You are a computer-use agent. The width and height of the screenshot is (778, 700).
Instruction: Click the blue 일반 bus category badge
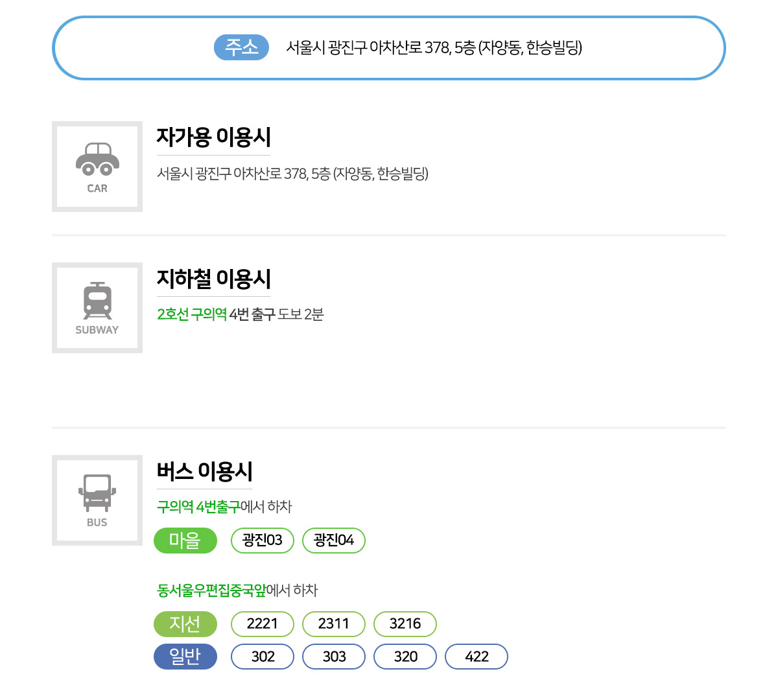(x=185, y=657)
